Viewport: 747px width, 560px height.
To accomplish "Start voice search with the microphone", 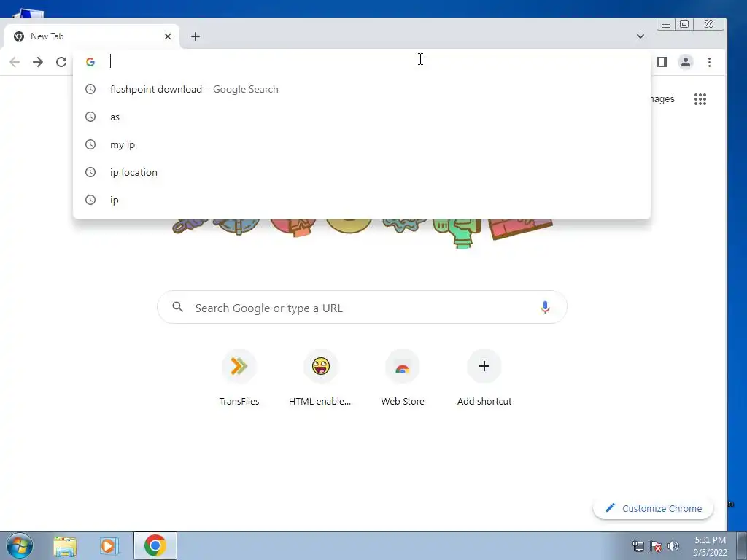I will (x=545, y=307).
